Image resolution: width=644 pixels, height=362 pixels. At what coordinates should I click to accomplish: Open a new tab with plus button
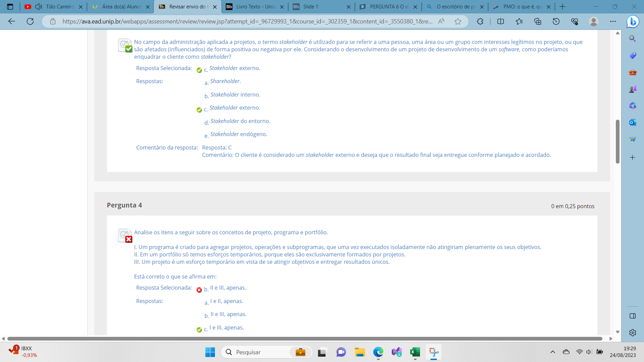[562, 7]
